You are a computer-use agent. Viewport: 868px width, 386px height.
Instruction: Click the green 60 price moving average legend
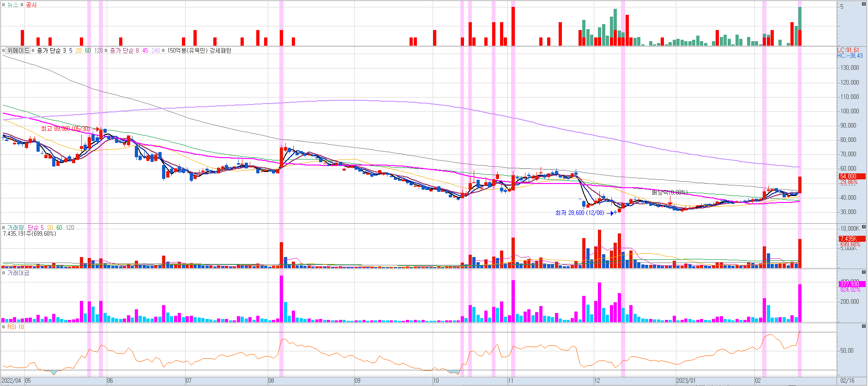click(88, 50)
